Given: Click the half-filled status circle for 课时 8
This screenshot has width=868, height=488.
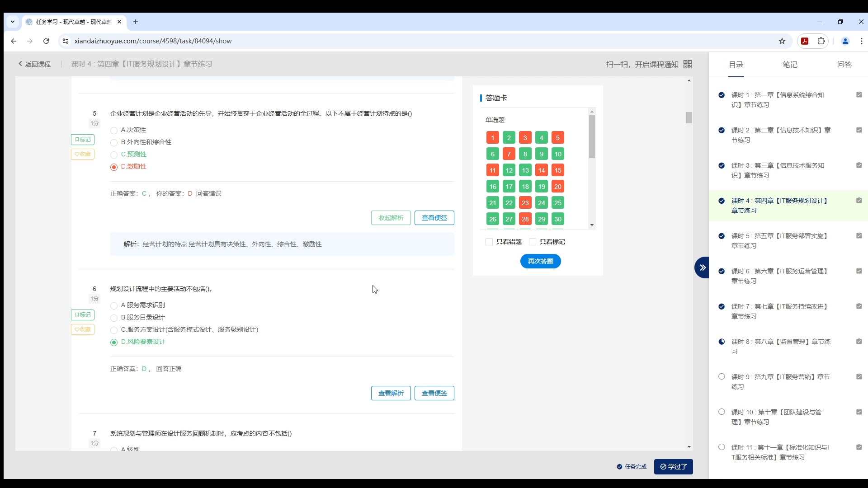Looking at the screenshot, I should pyautogui.click(x=722, y=342).
